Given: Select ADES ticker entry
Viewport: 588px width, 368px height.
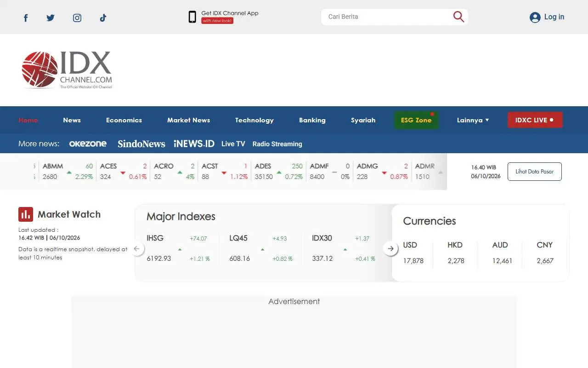Looking at the screenshot, I should [x=278, y=171].
